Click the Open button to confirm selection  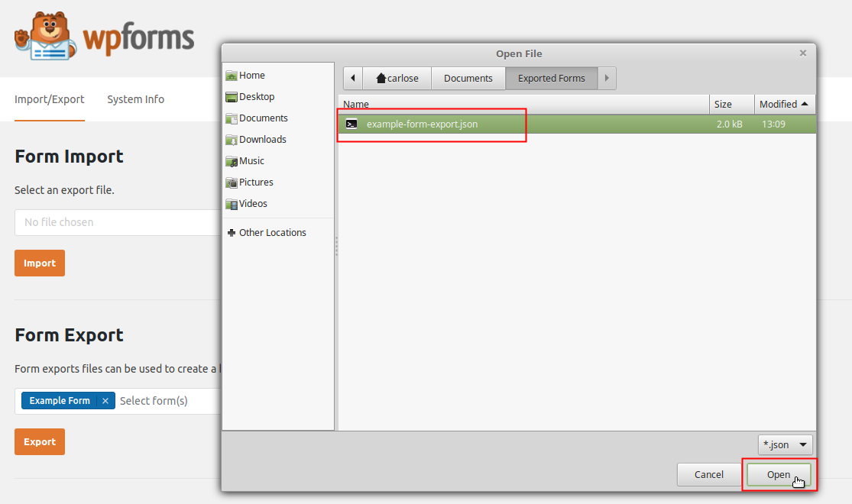[x=779, y=473]
